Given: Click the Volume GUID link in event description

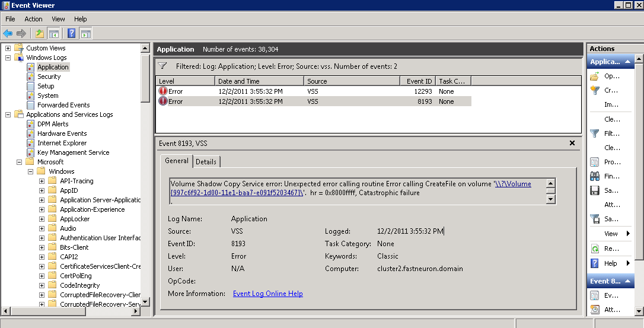Looking at the screenshot, I should click(350, 188).
